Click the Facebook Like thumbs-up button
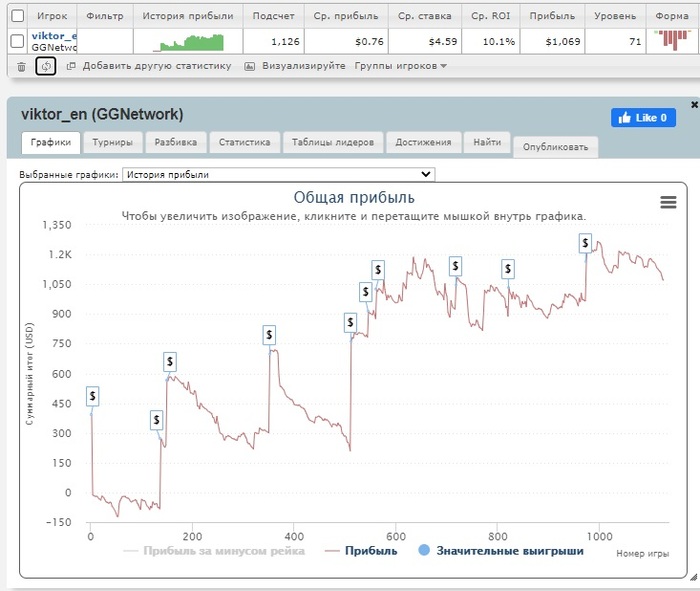The image size is (700, 591). [643, 118]
